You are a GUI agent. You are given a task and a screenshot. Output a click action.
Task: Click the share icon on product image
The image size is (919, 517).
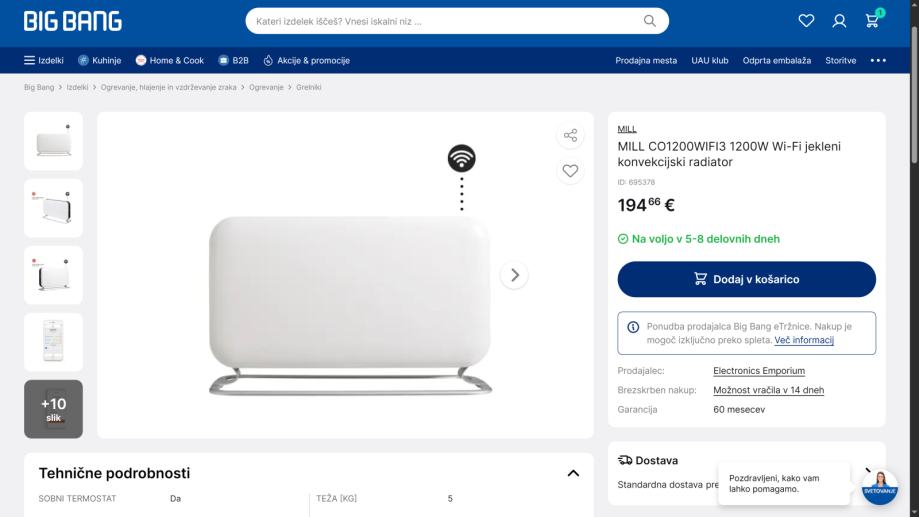coord(570,135)
